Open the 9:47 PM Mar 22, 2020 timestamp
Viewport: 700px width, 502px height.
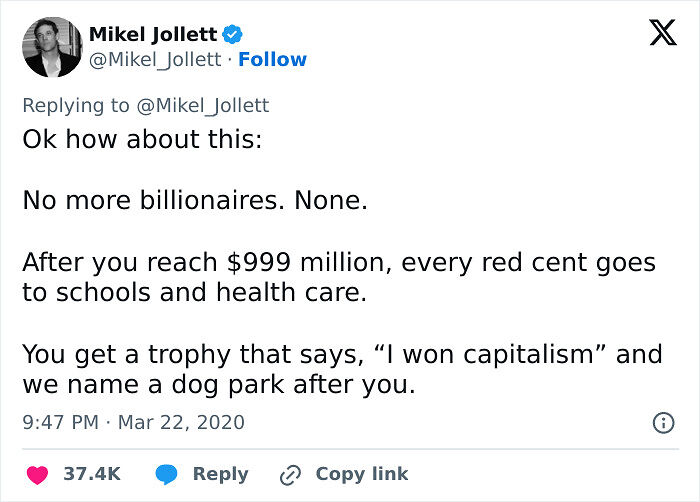(x=133, y=423)
